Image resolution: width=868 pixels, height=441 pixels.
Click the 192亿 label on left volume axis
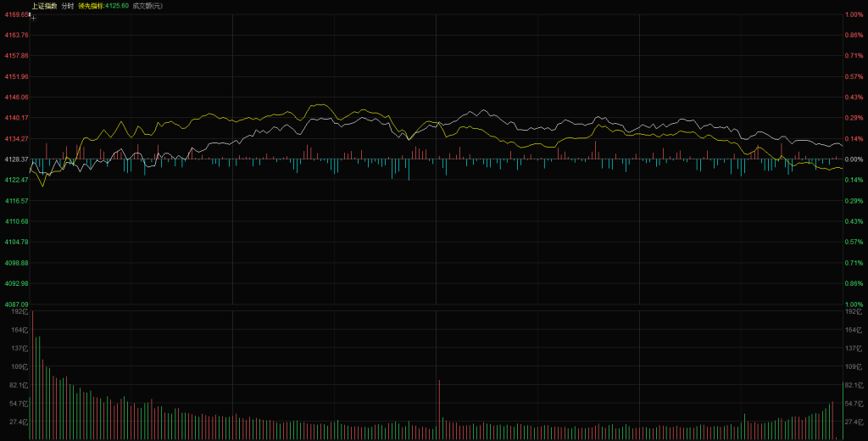[x=19, y=312]
